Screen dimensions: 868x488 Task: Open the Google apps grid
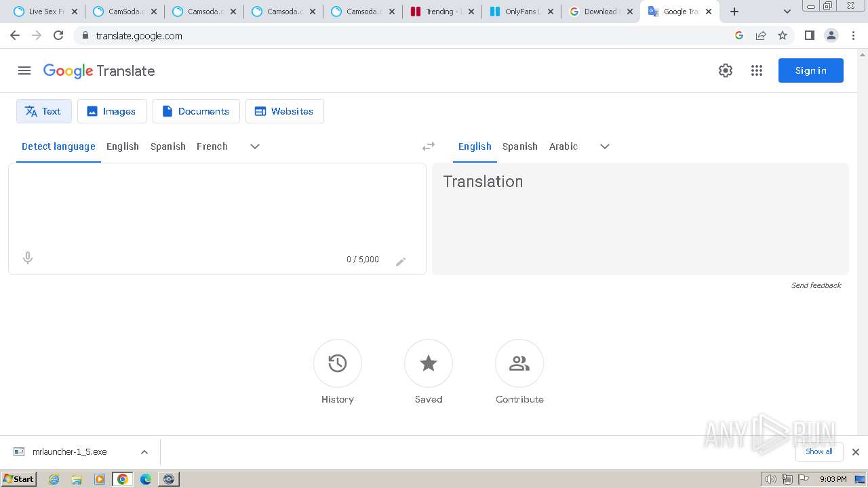point(757,70)
